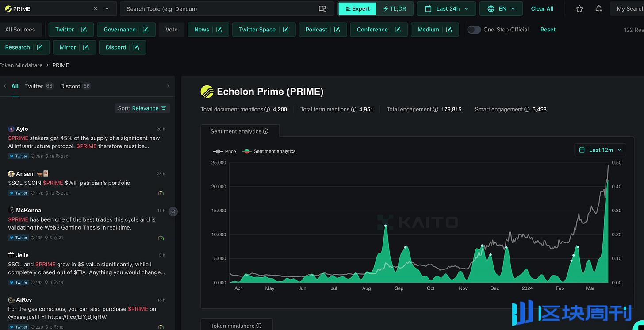644x330 pixels.
Task: Select the Discord feed tab
Action: (76, 86)
